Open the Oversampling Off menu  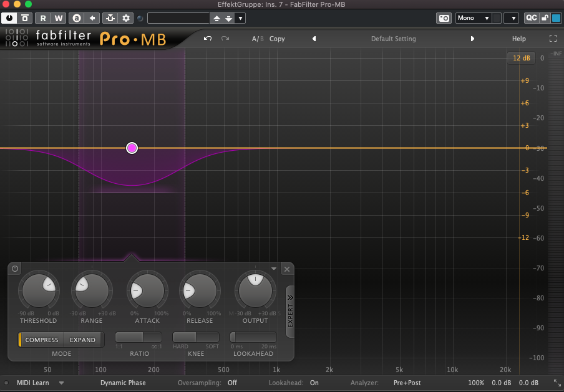coord(232,383)
